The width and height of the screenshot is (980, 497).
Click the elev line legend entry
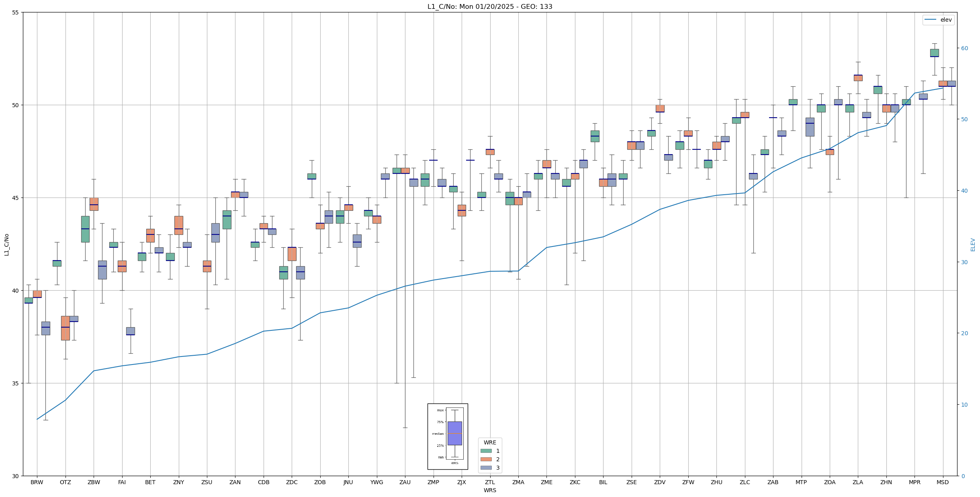[938, 20]
